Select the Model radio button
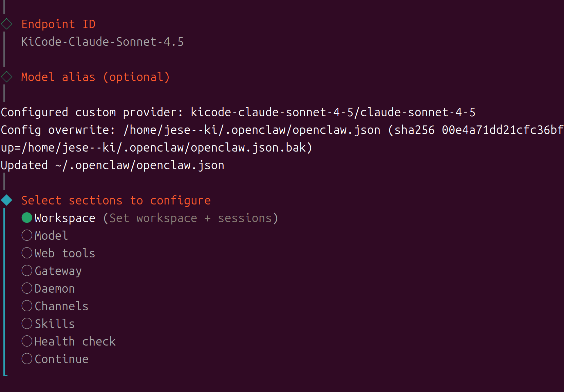The height and width of the screenshot is (392, 564). (27, 235)
